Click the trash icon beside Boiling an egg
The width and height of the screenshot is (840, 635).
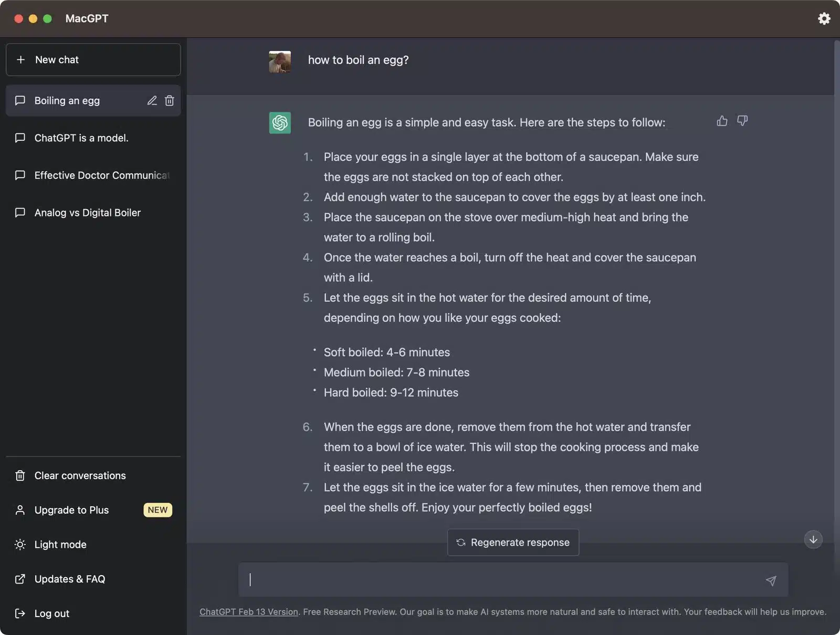click(169, 100)
